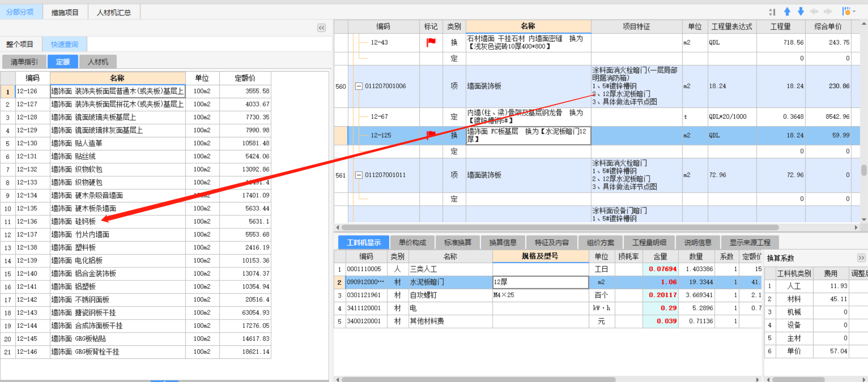Switch to 组价方案 tab
Screen dimensions: 868x382
(601, 242)
